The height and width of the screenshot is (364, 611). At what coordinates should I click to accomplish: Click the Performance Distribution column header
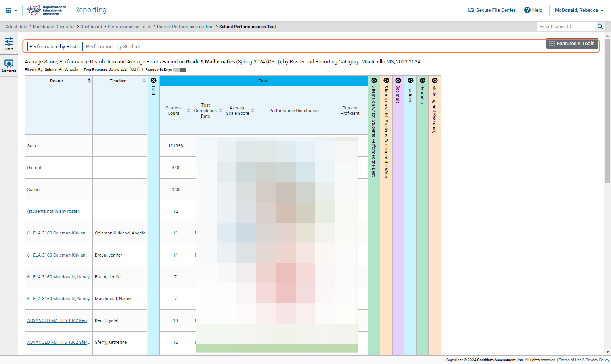pos(294,111)
